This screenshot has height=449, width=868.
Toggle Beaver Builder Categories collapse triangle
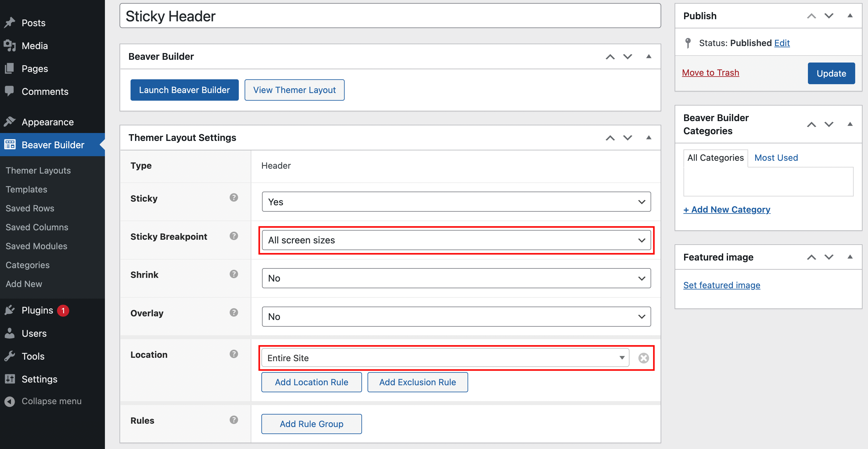[850, 124]
